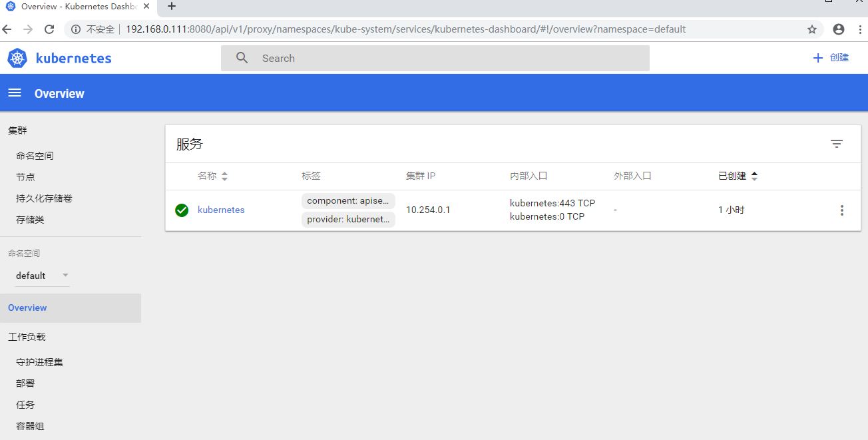This screenshot has width=868, height=440.
Task: Open 部署 in the sidebar
Action: 25,383
